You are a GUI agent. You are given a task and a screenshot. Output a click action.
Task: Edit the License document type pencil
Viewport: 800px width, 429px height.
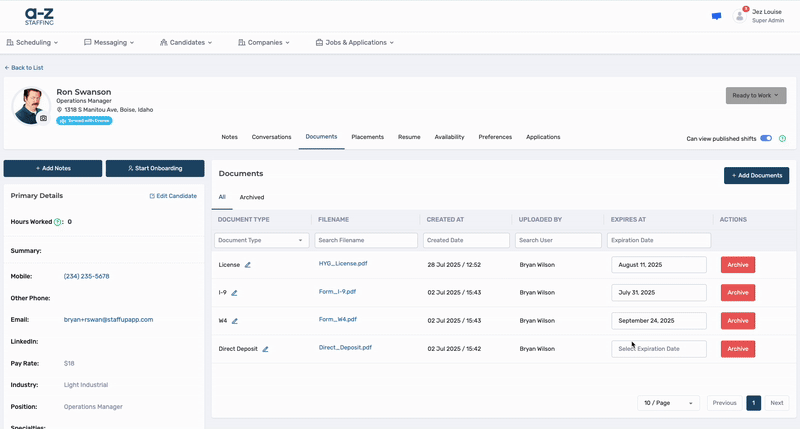point(247,265)
